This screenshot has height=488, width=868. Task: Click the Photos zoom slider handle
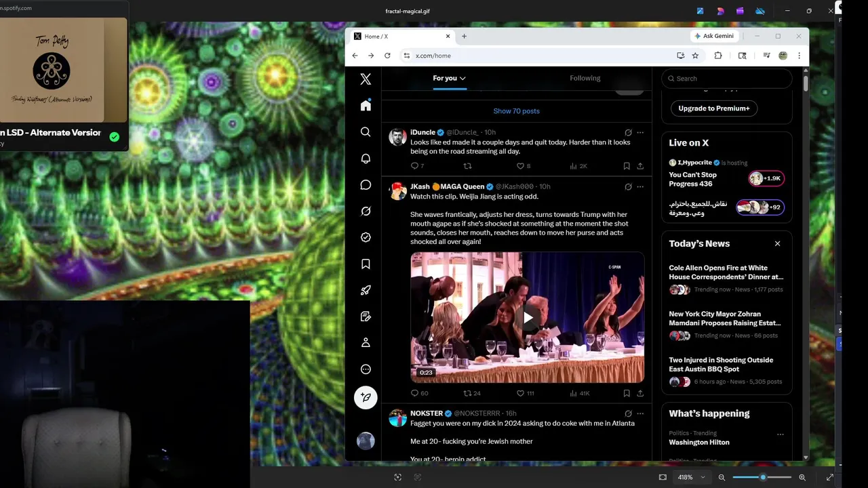tap(763, 477)
